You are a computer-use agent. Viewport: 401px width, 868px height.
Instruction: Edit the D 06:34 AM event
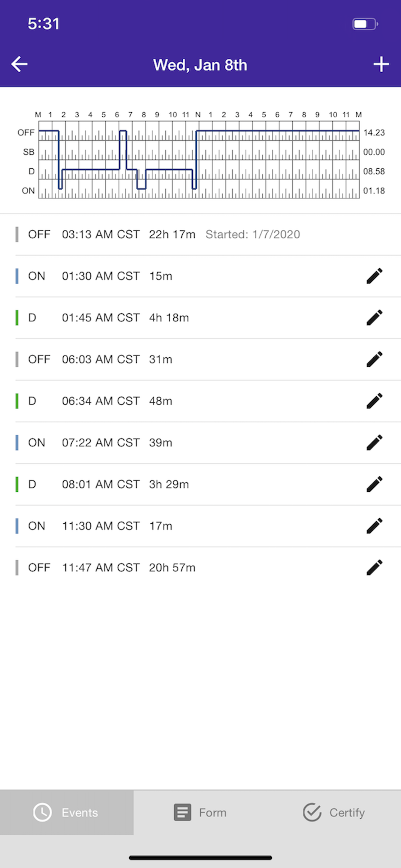(x=374, y=401)
